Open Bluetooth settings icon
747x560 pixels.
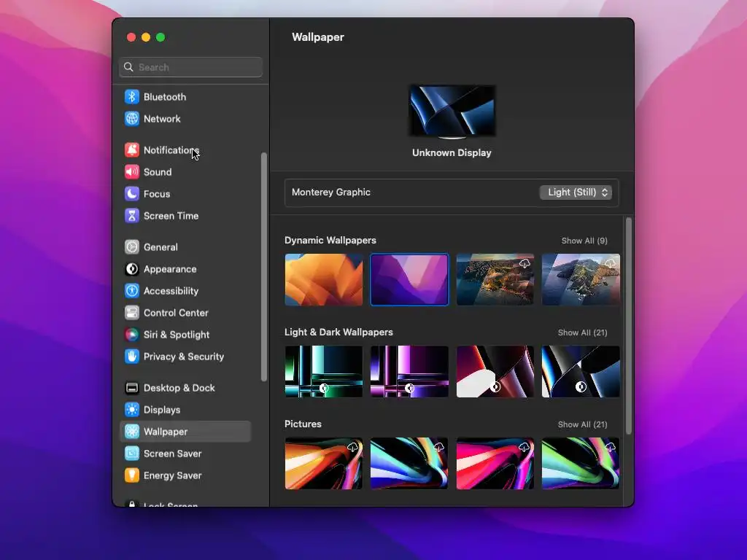[132, 97]
